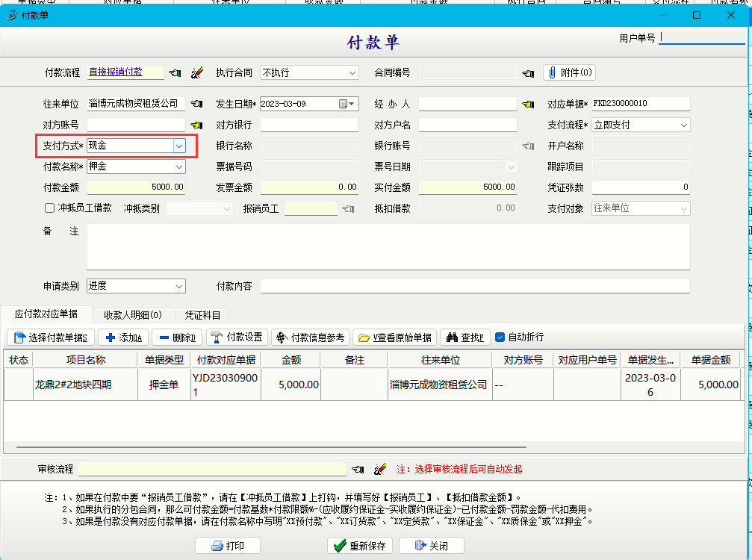Click the clear brush icon next to 审核流程
The image size is (752, 560).
coord(380,469)
